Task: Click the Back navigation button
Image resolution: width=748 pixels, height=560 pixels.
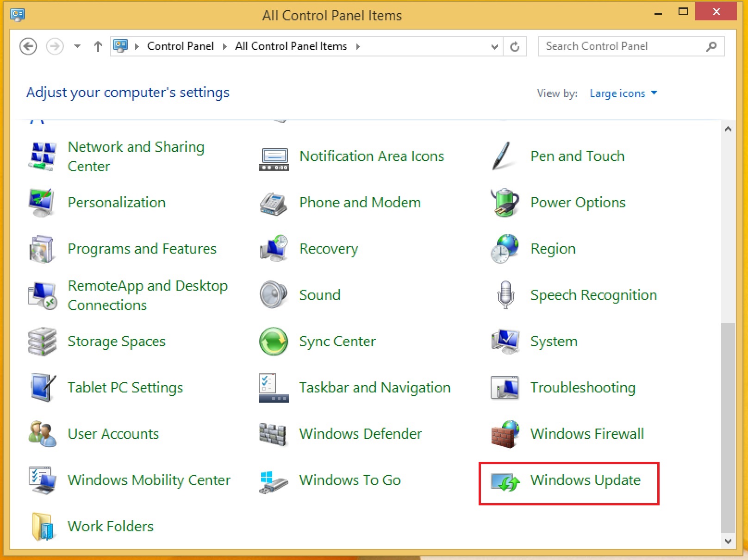Action: (x=28, y=46)
